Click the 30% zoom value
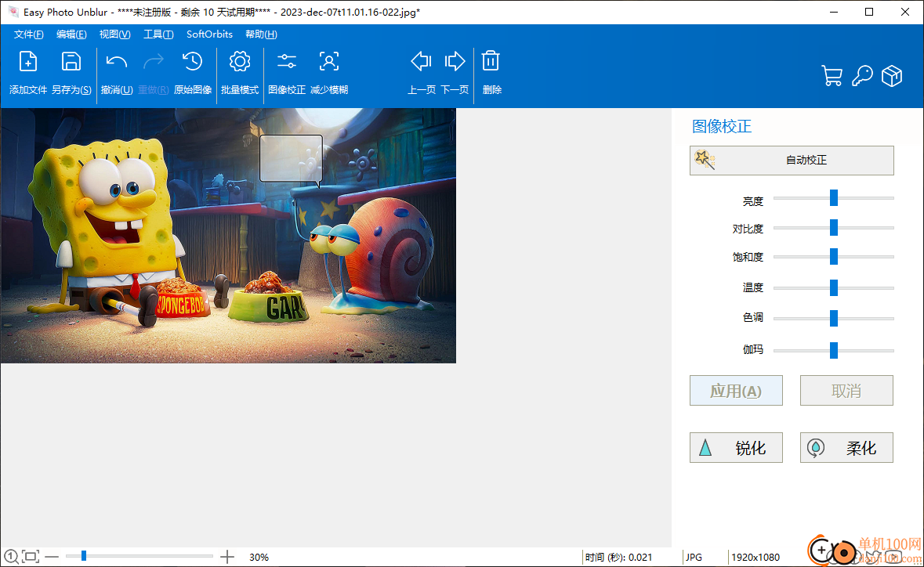The height and width of the screenshot is (567, 924). click(259, 557)
